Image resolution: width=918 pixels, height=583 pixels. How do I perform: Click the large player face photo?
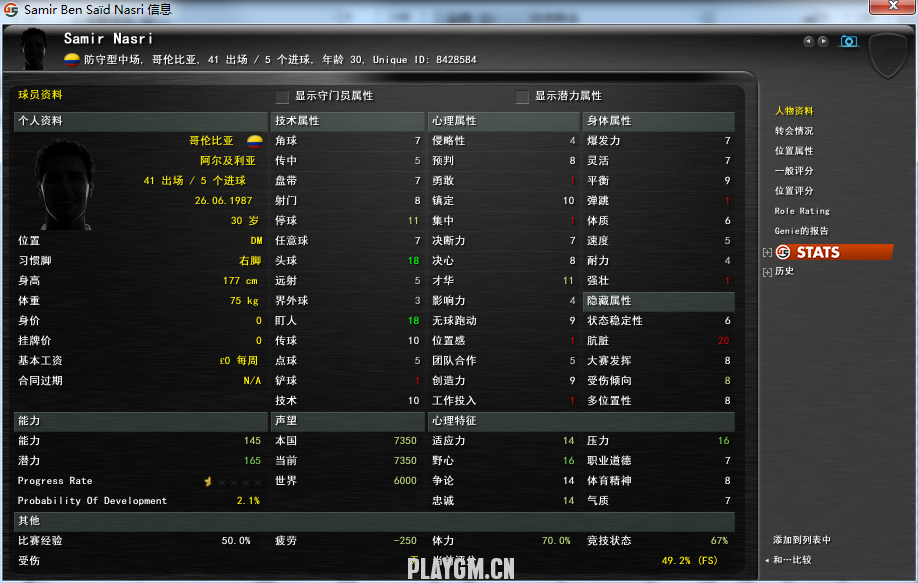(65, 183)
